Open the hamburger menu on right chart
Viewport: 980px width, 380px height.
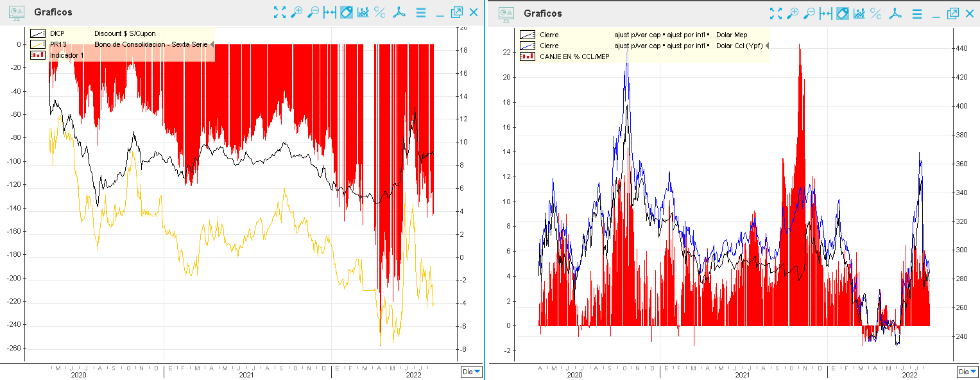(x=917, y=13)
